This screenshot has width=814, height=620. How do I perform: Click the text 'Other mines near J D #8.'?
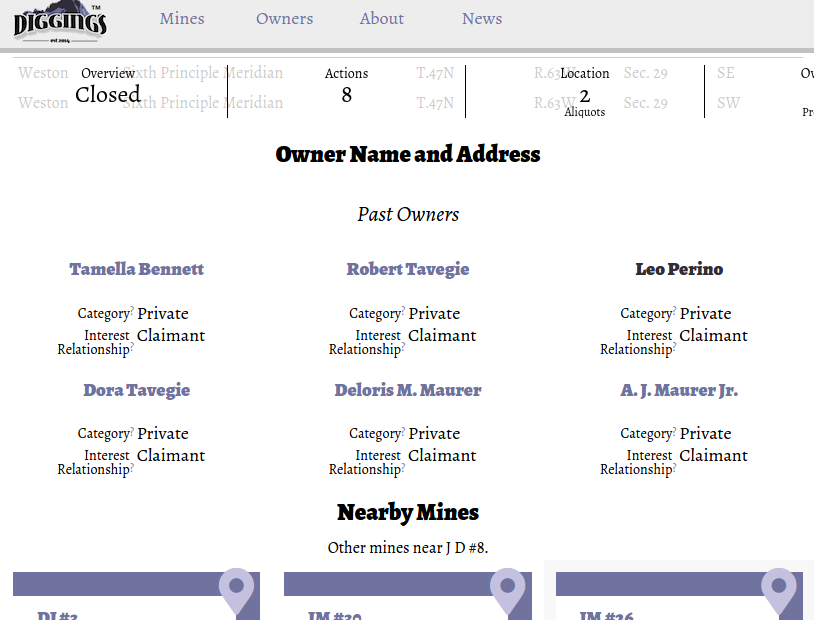point(408,548)
